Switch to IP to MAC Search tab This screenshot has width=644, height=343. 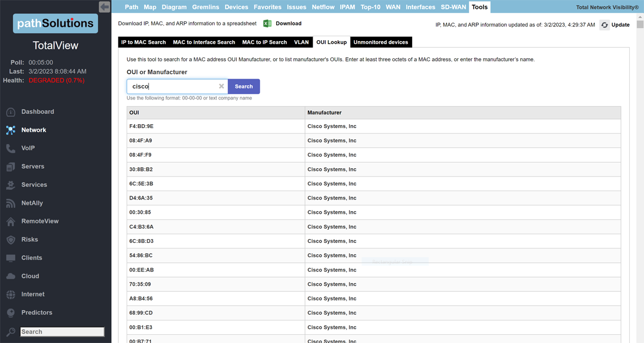[x=144, y=42]
